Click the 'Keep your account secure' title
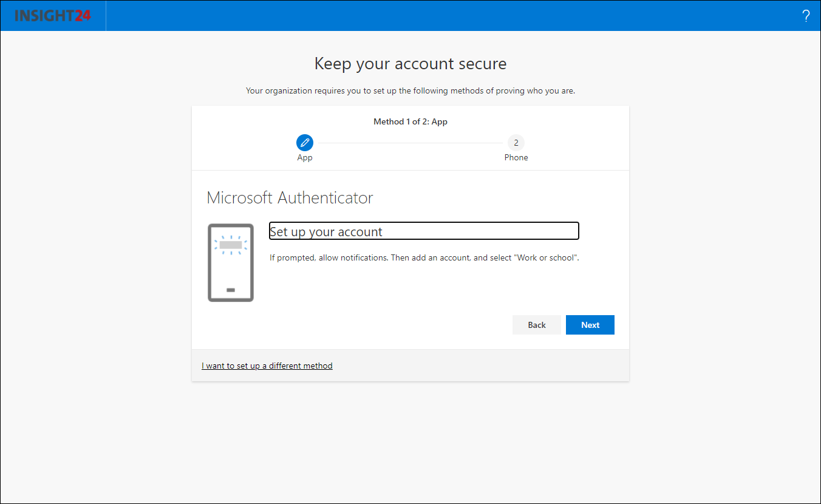Screen dimensions: 821x504 (410, 64)
